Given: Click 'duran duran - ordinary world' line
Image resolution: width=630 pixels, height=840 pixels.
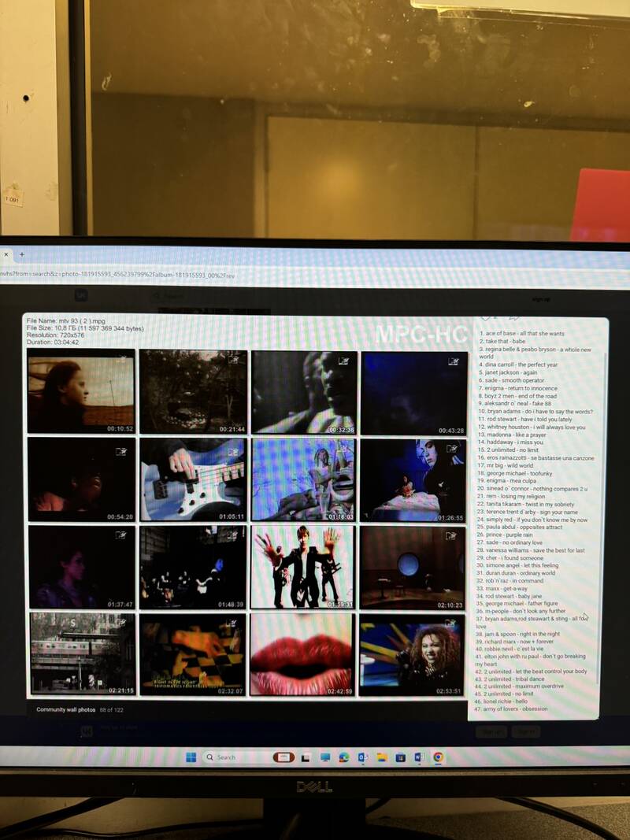Looking at the screenshot, I should [516, 572].
